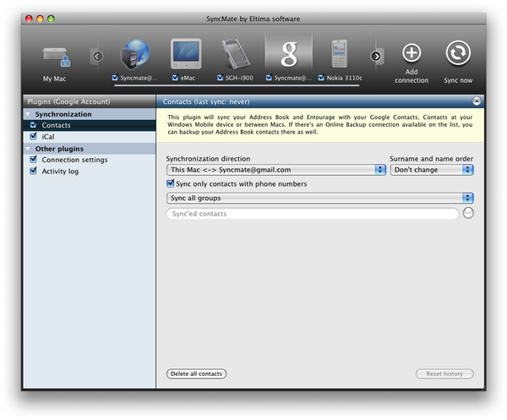Image resolution: width=507 pixels, height=420 pixels.
Task: Toggle the Google Syncmate@... connection checkbox
Action: [269, 78]
